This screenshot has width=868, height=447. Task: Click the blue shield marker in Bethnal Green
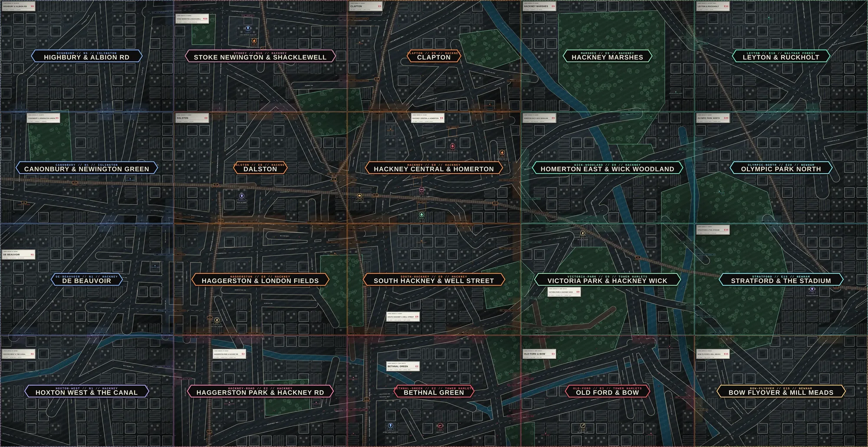coord(390,426)
